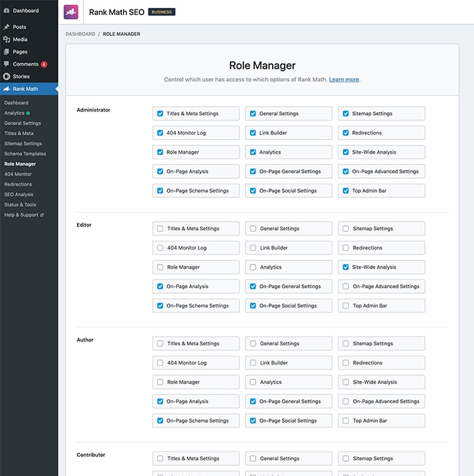Click the ROLE MANAGER breadcrumb text
The height and width of the screenshot is (476, 474).
[x=122, y=34]
